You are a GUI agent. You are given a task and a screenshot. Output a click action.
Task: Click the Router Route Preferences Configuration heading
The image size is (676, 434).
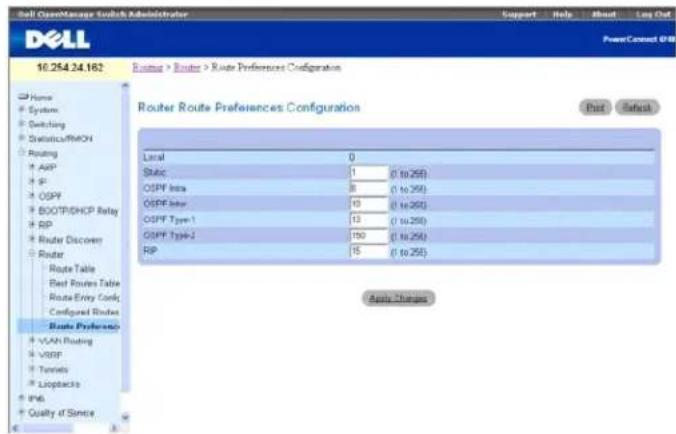(x=249, y=107)
